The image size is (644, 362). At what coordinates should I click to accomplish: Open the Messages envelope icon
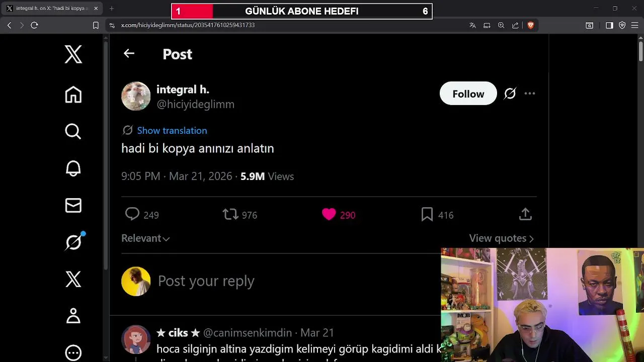coord(73,205)
